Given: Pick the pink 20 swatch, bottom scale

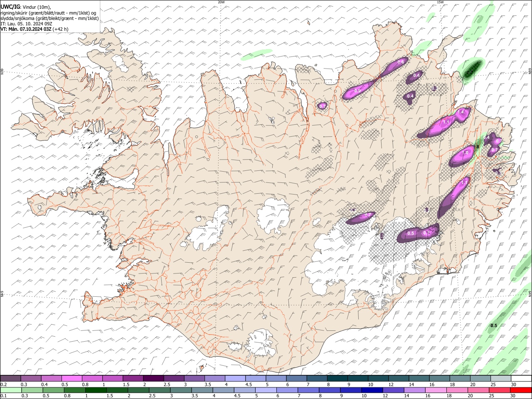Looking at the screenshot, I should [x=479, y=390].
